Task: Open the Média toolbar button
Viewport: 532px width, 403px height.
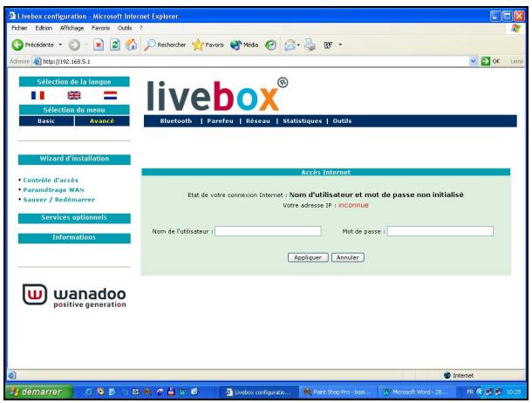Action: (244, 44)
